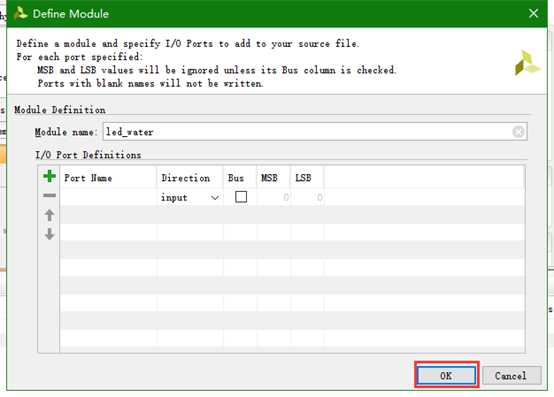The image size is (554, 397).
Task: Move port up with up arrow icon
Action: coord(49,215)
